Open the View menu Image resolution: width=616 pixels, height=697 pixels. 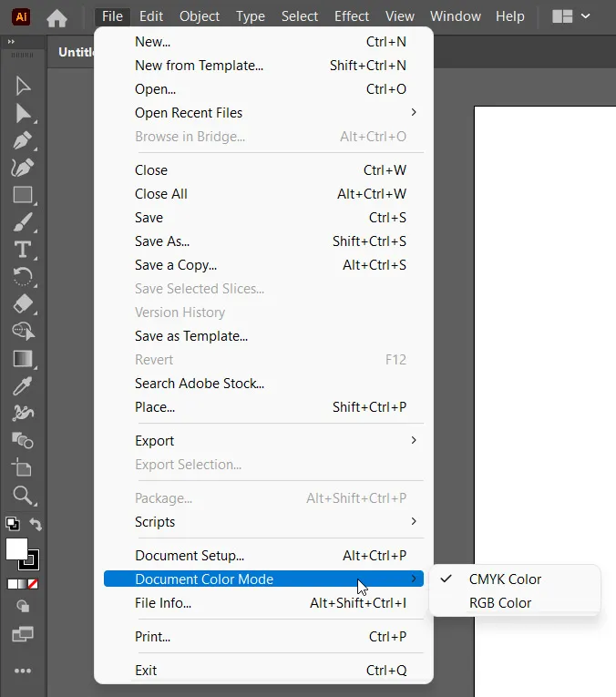pos(399,16)
